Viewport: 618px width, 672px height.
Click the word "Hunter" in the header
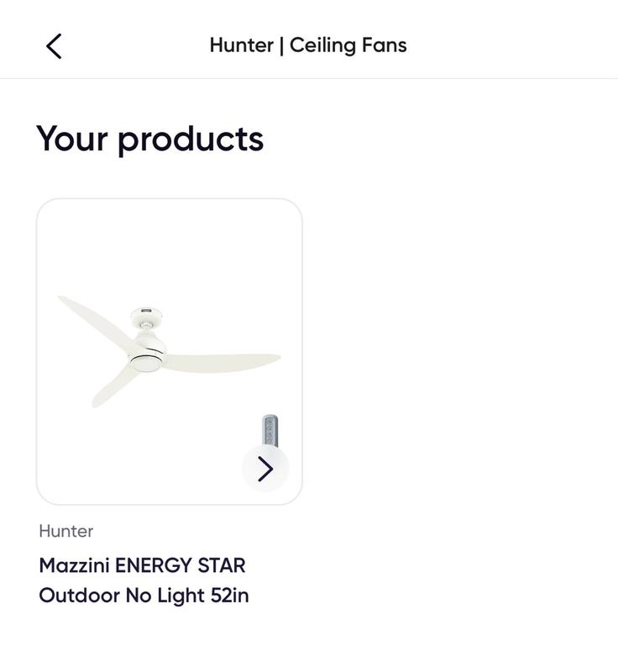241,45
